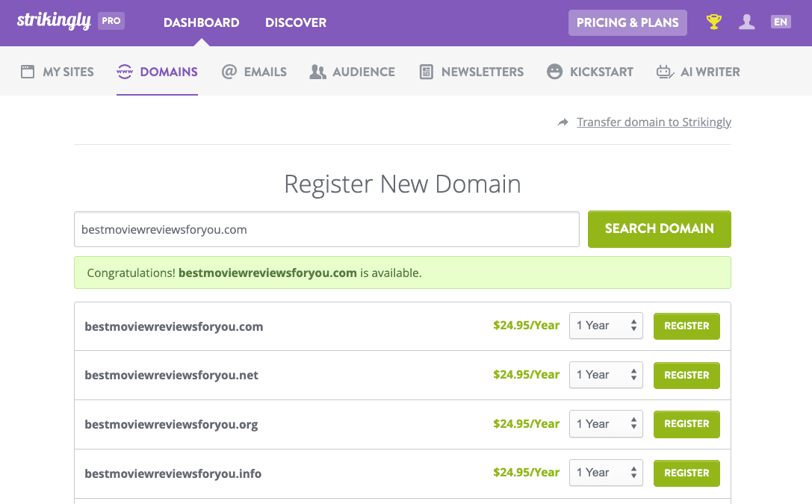The height and width of the screenshot is (504, 812).
Task: Open the DISCOVER menu item
Action: pyautogui.click(x=295, y=22)
